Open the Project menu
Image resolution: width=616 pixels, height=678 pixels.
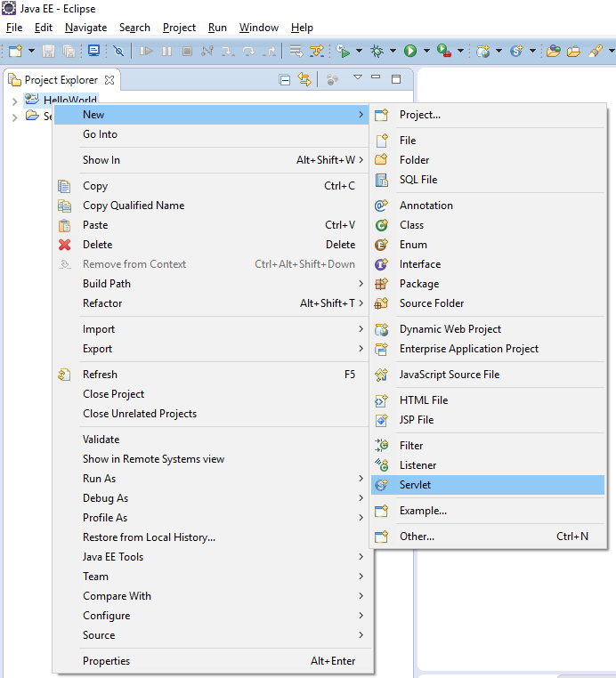(x=179, y=28)
